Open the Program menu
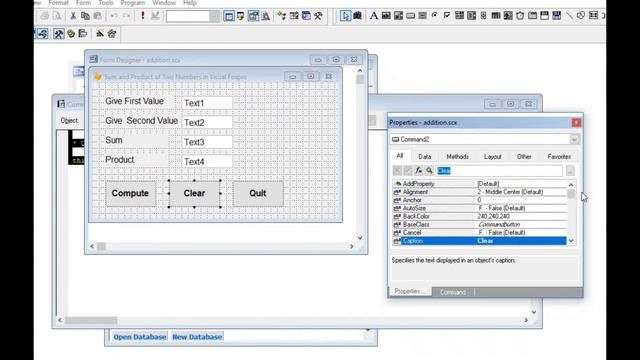The width and height of the screenshot is (640, 360). coord(133,3)
